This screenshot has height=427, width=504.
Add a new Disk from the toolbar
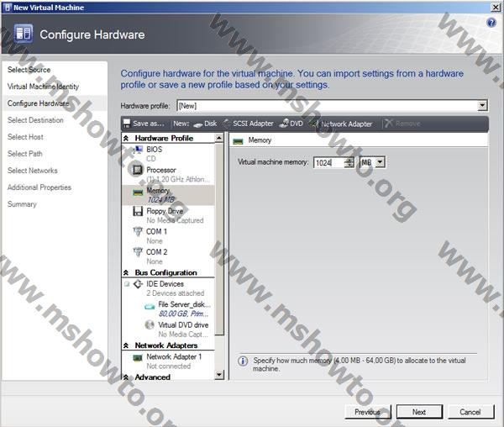pyautogui.click(x=206, y=124)
